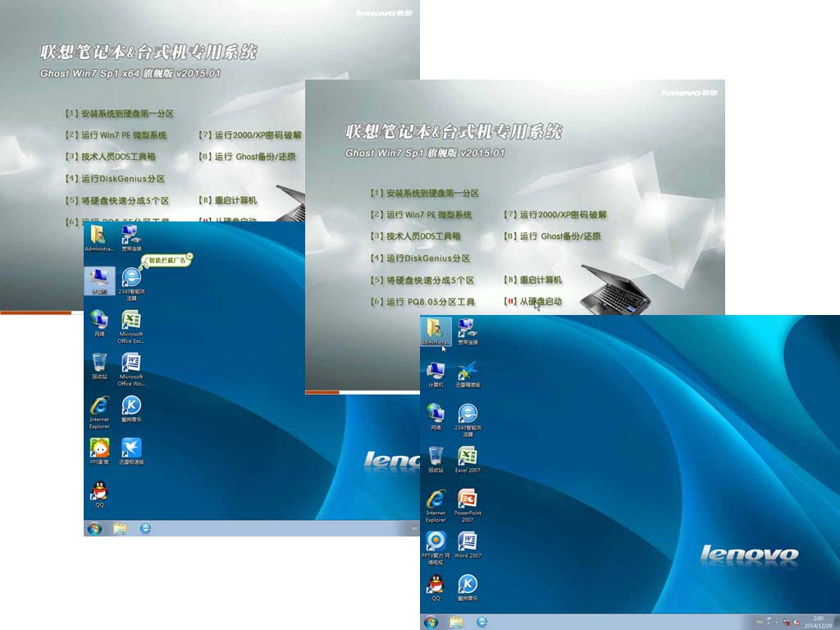Select [8] 运行 Ghost备份/还原 in the center boot menu
This screenshot has height=630, width=840.
tap(552, 235)
